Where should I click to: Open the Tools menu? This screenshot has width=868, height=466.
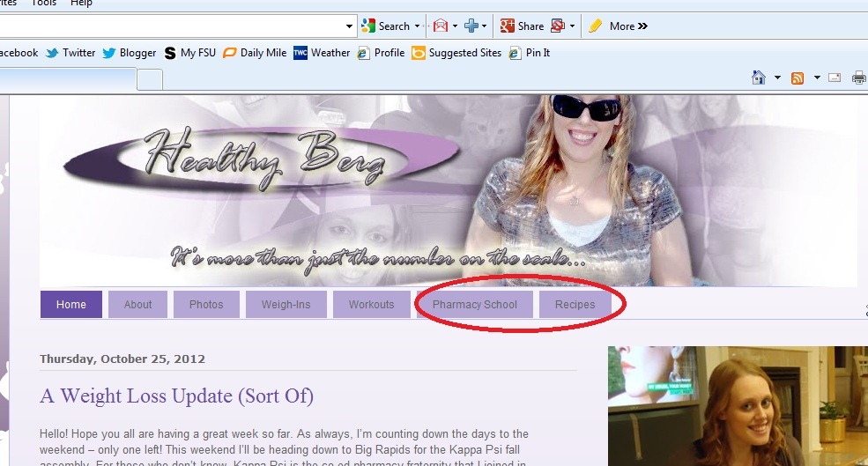(x=44, y=4)
